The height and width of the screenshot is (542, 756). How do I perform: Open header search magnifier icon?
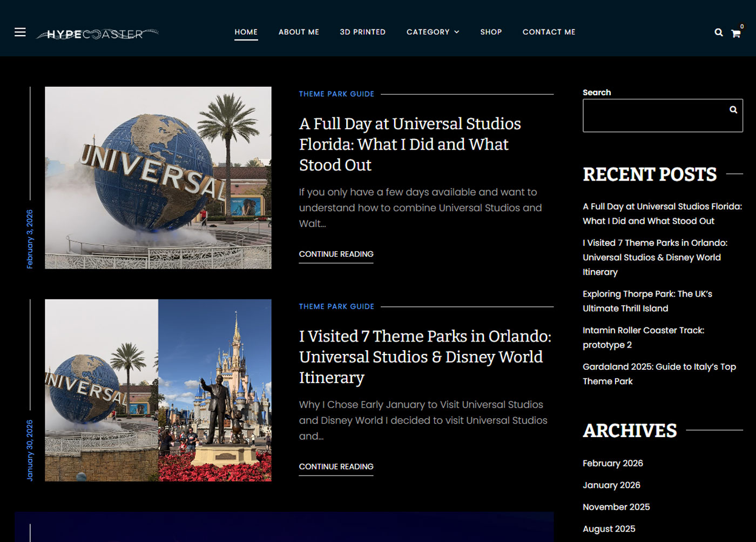click(x=719, y=32)
